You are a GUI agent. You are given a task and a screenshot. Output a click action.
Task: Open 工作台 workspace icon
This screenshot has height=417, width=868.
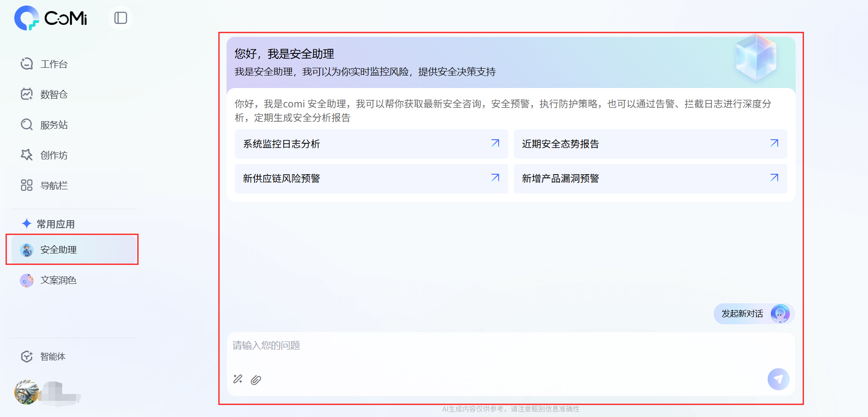[x=27, y=64]
